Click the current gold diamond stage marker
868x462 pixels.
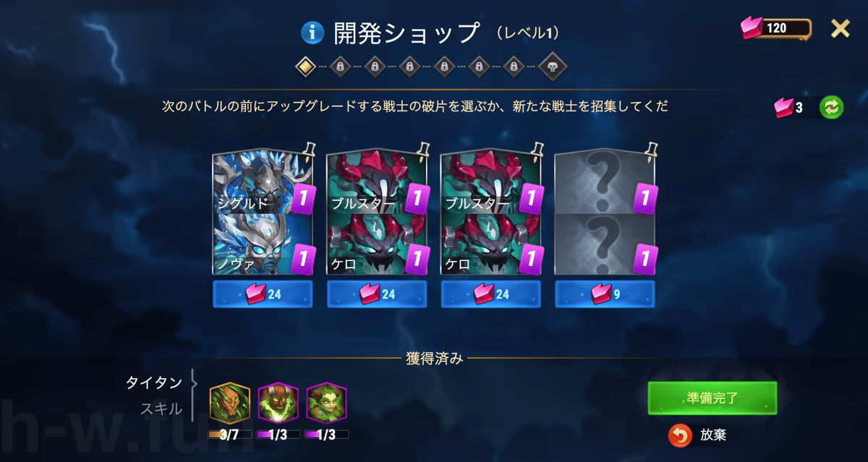click(306, 67)
